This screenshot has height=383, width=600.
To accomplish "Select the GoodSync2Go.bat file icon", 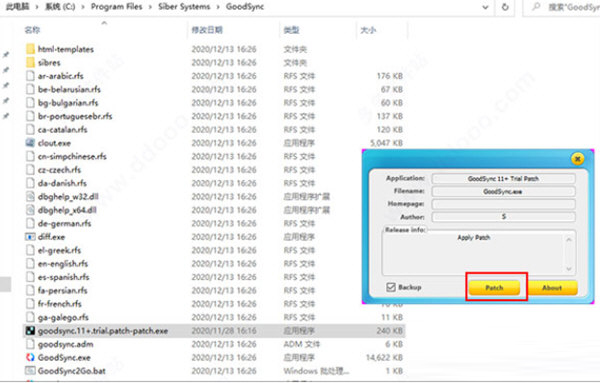I will click(30, 371).
